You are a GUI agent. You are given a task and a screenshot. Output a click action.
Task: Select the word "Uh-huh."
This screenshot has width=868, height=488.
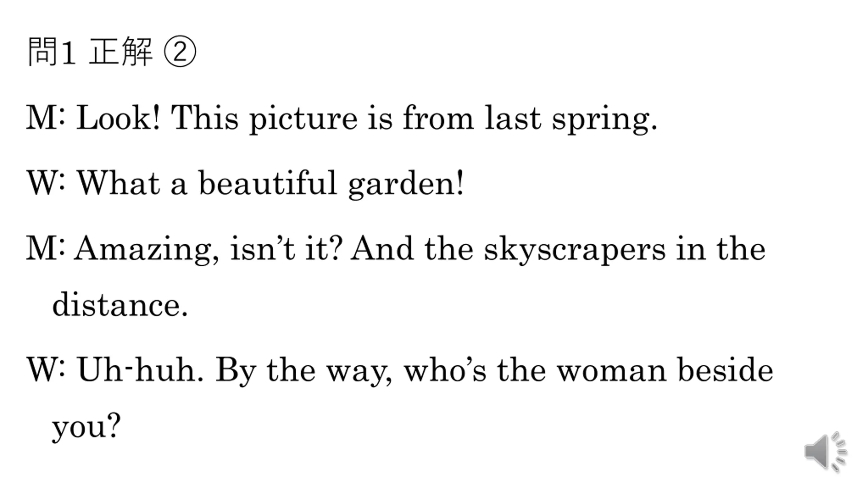pyautogui.click(x=140, y=369)
